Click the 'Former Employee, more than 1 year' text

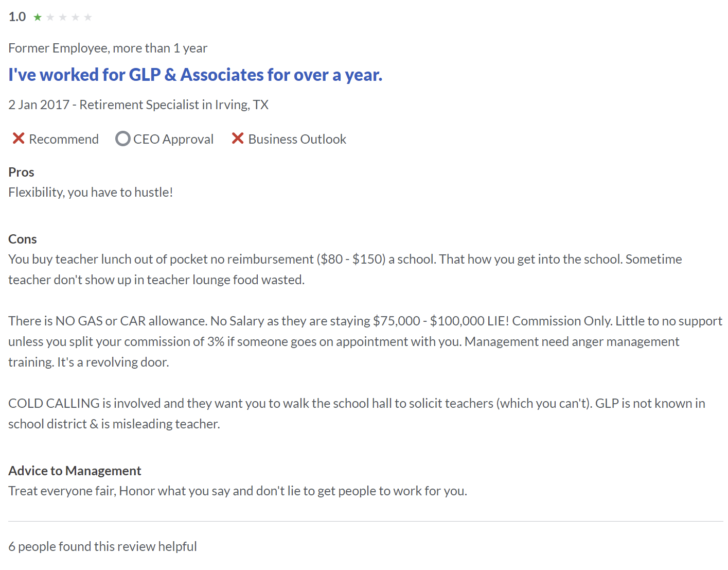click(x=108, y=48)
